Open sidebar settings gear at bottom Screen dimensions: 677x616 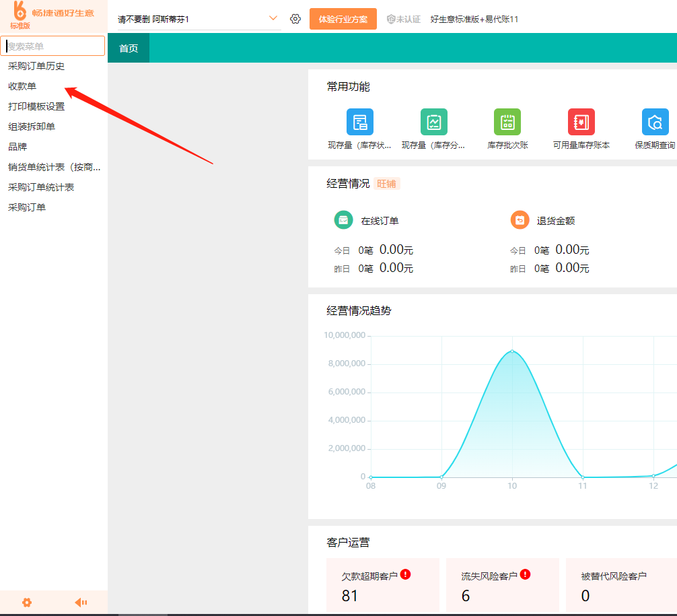27,603
